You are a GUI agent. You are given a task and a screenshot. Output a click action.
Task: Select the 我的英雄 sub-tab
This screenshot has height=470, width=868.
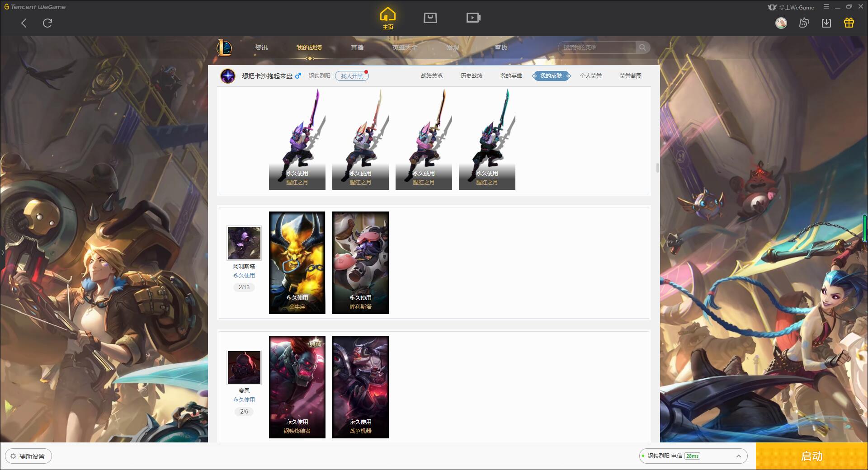511,76
